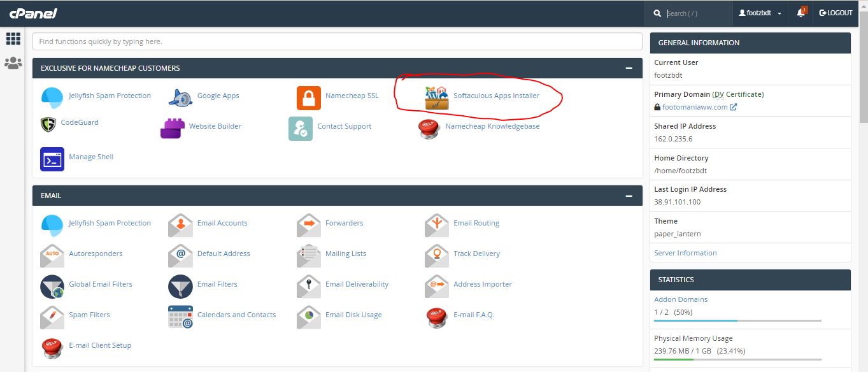This screenshot has height=372, width=868.
Task: Launch Namecheap SSL
Action: click(352, 96)
